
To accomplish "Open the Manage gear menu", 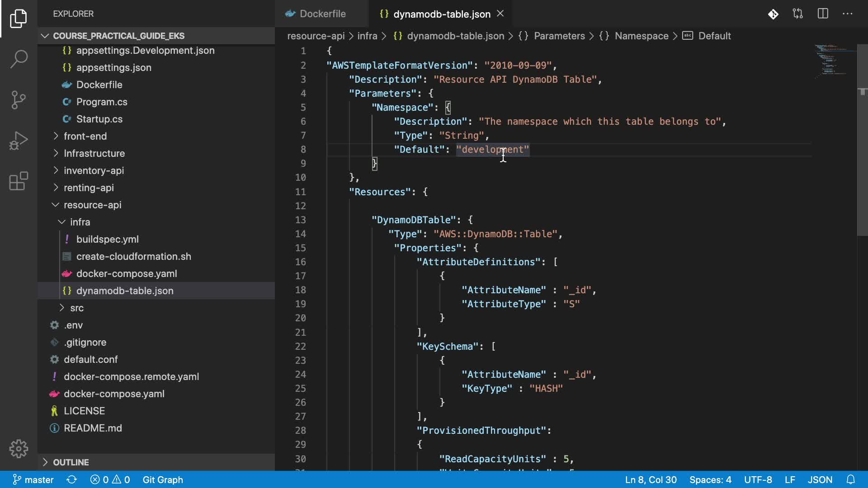I will 19,449.
